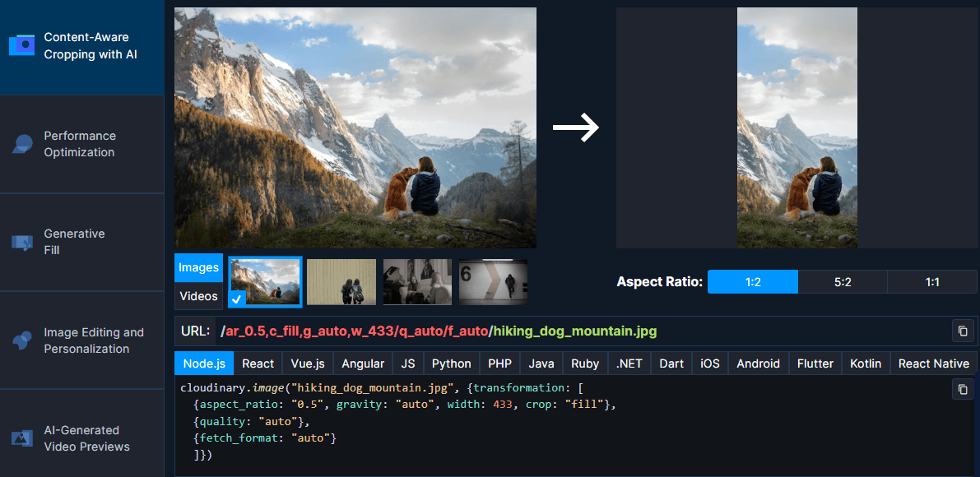Open the Performance Optimization feature icon

pyautogui.click(x=21, y=143)
